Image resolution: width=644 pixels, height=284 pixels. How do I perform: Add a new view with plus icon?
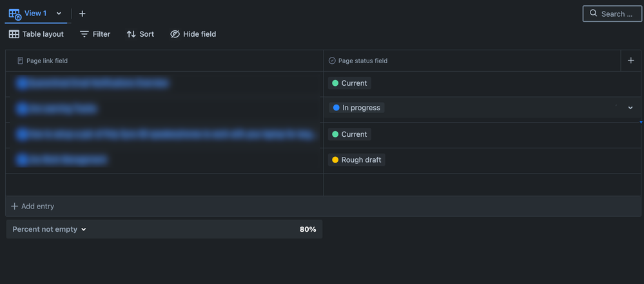(x=82, y=14)
